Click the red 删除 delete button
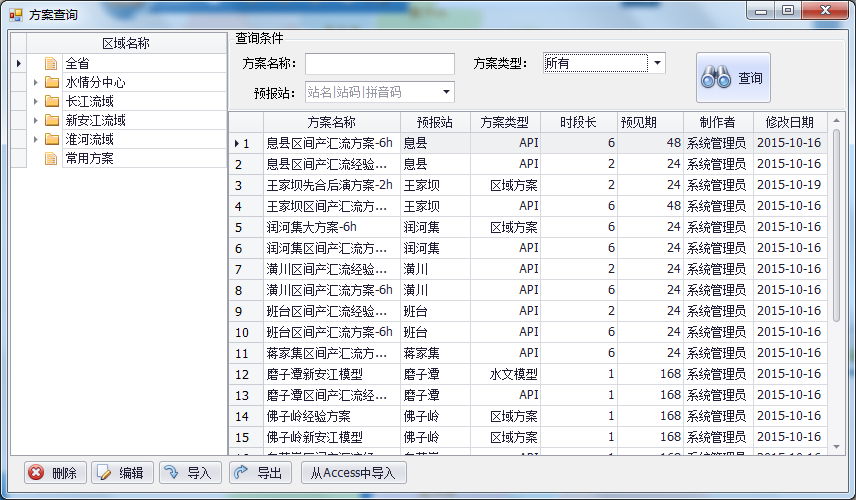The image size is (856, 500). 51,473
